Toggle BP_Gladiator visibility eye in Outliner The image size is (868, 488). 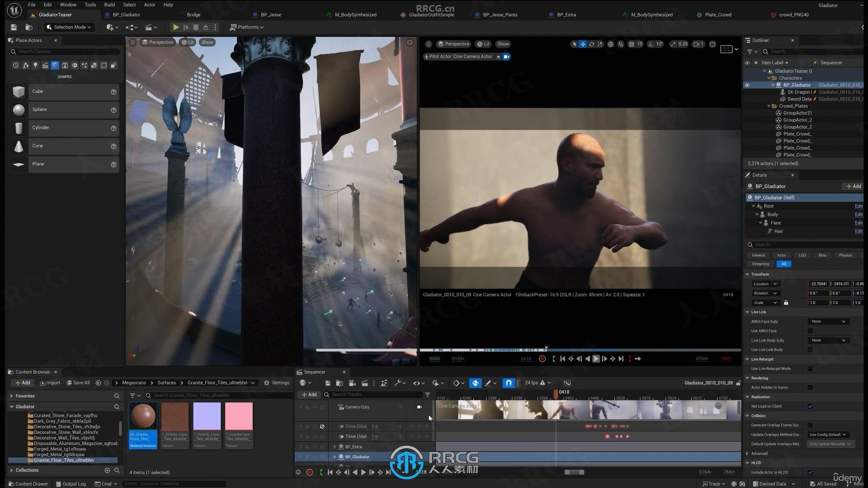[747, 85]
